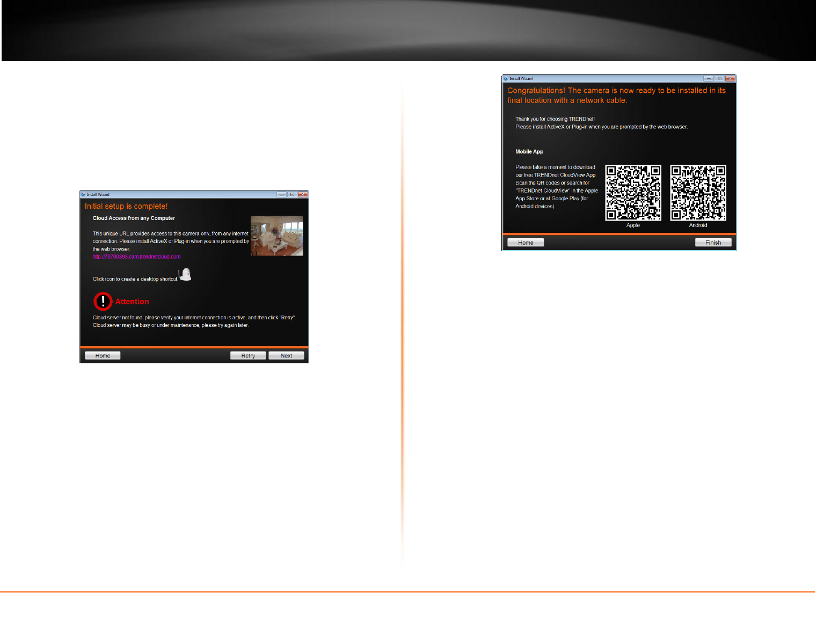Click the "Thank you for choosing TRENDnet!" text
Image resolution: width=831 pixels, height=644 pixels.
555,119
